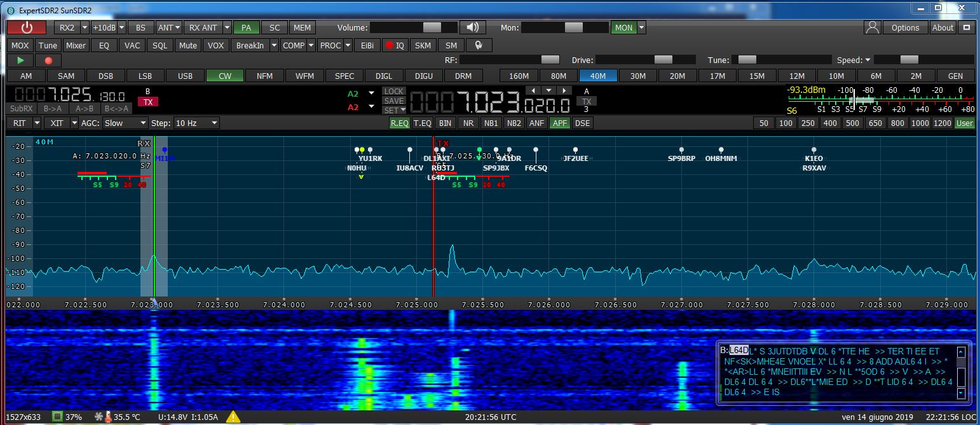The image size is (980, 425).
Task: Open the user profile icon near Options
Action: tap(872, 27)
